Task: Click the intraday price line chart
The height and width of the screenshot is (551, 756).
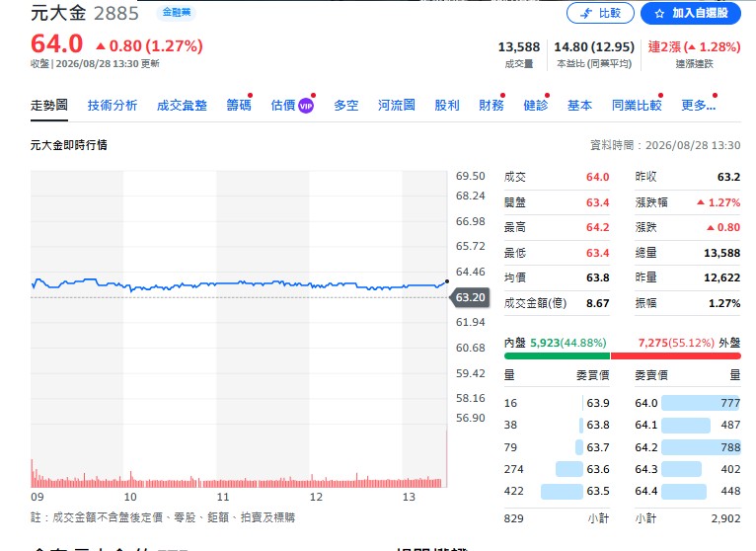Action: pyautogui.click(x=239, y=284)
